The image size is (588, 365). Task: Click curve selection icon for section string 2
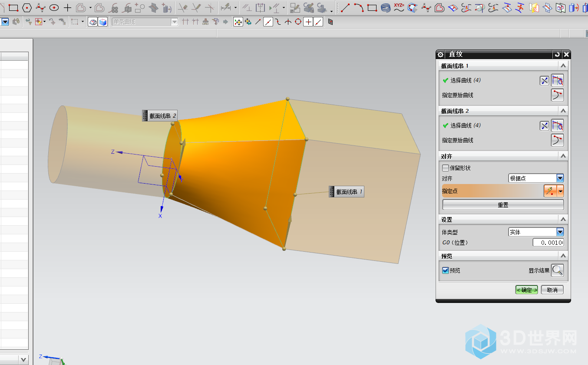[x=558, y=125]
